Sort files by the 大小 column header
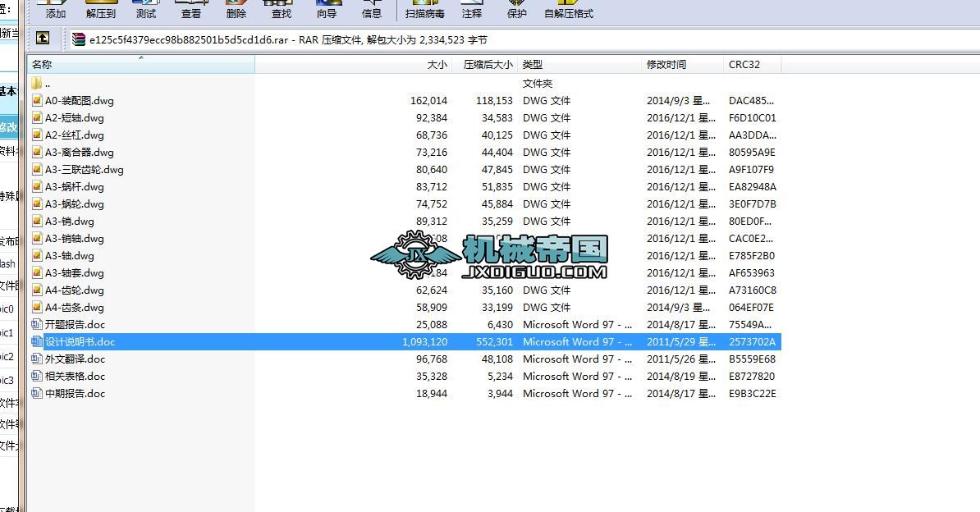This screenshot has width=980, height=512. 355,64
